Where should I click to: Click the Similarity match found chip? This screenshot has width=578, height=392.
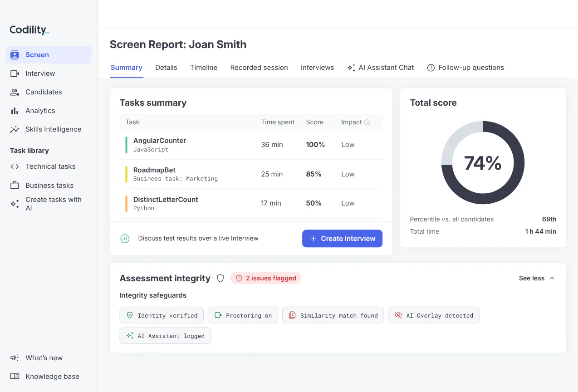tap(333, 315)
